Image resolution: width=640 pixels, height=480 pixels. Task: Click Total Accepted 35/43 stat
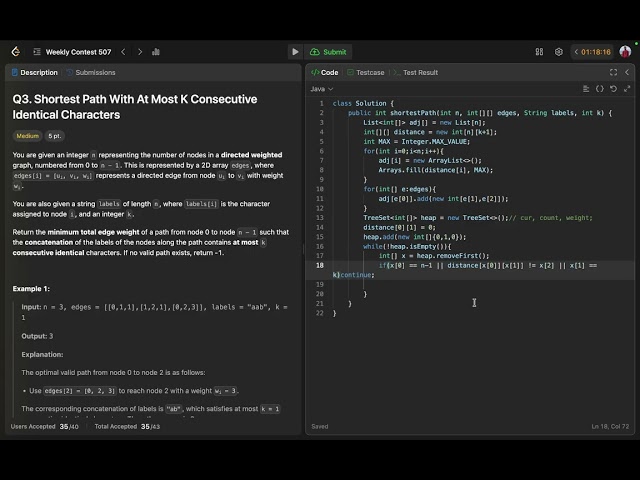[x=127, y=427]
